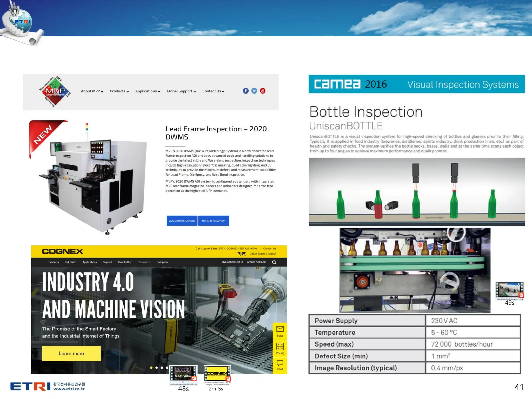Expand the Global Support dropdown

(181, 91)
